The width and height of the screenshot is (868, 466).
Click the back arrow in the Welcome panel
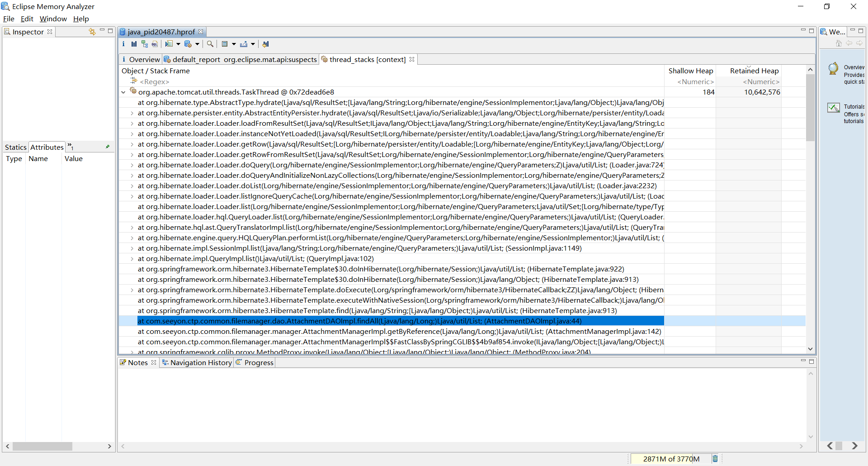pyautogui.click(x=849, y=43)
